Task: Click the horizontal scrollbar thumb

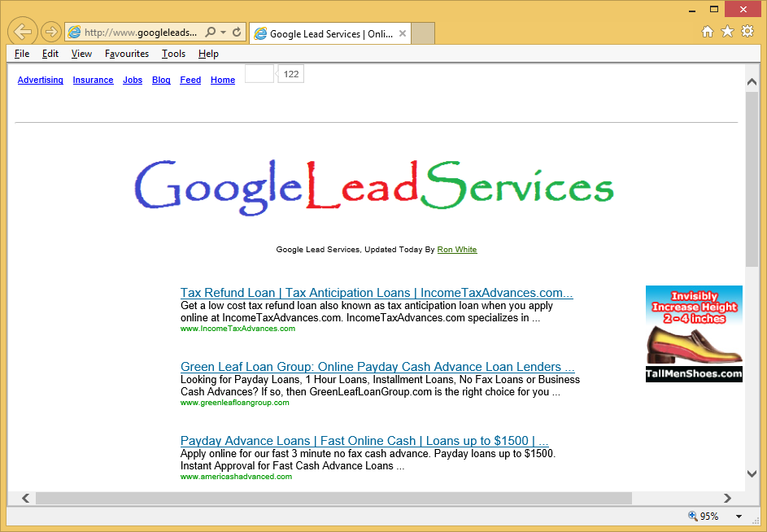Action: click(333, 498)
